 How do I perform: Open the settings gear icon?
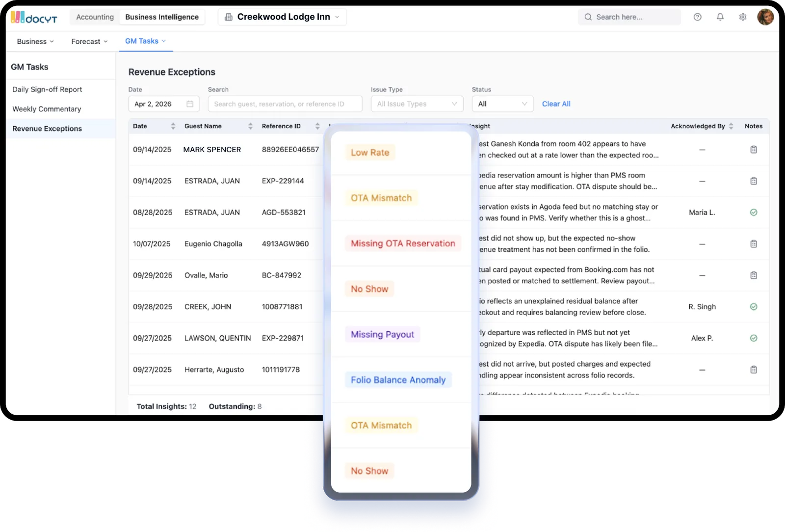click(x=743, y=17)
